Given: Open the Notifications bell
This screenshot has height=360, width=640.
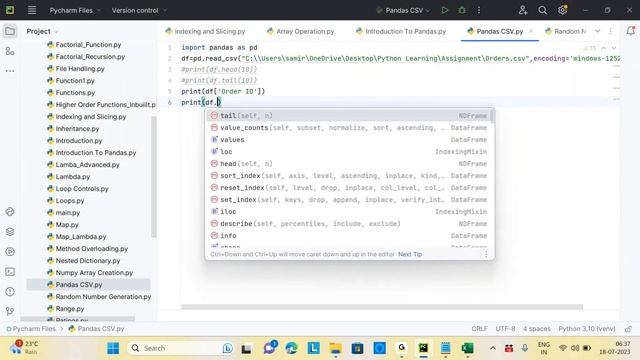Looking at the screenshot, I should (630, 31).
